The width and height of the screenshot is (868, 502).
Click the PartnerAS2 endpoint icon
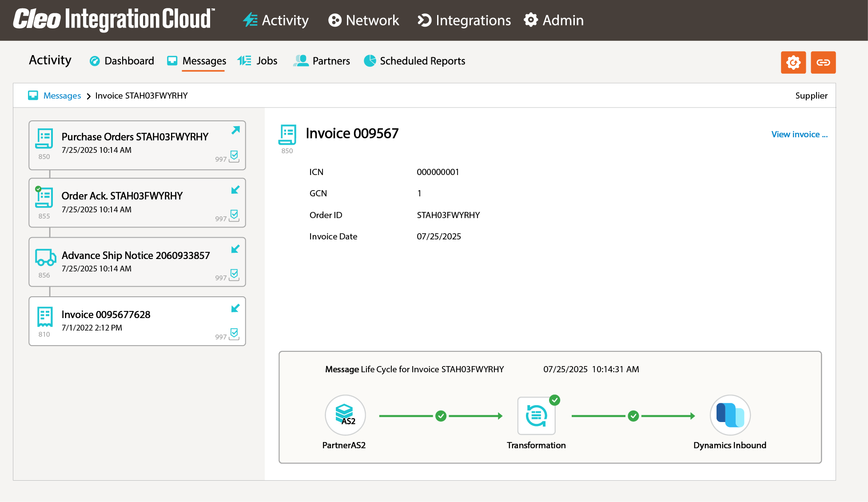tap(345, 415)
